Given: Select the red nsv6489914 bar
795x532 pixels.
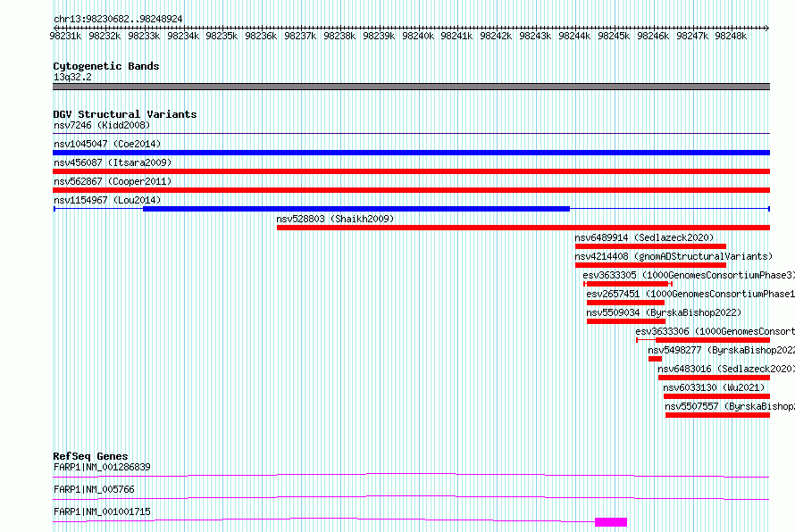Looking at the screenshot, I should pos(650,246).
